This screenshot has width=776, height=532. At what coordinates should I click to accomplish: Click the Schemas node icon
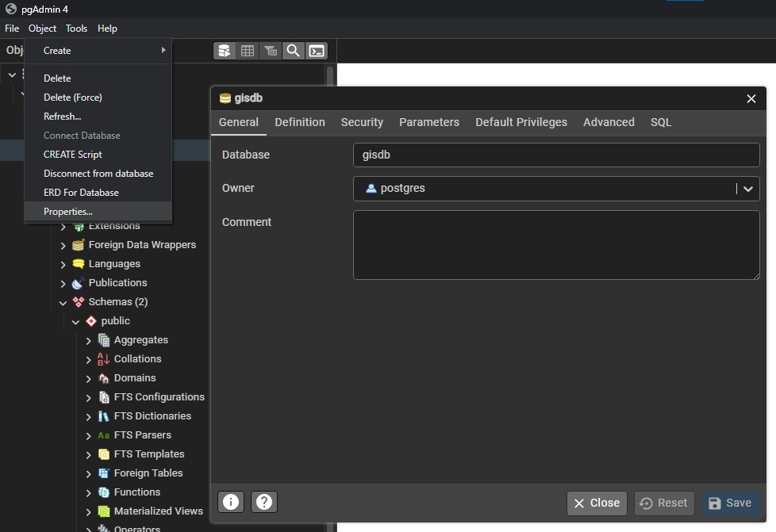79,301
